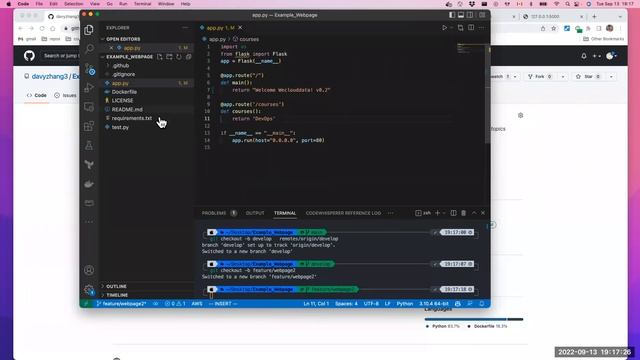Click New Folder icon in EXAMPLE_WEBPAGE header
640x360 pixels.
pos(169,57)
